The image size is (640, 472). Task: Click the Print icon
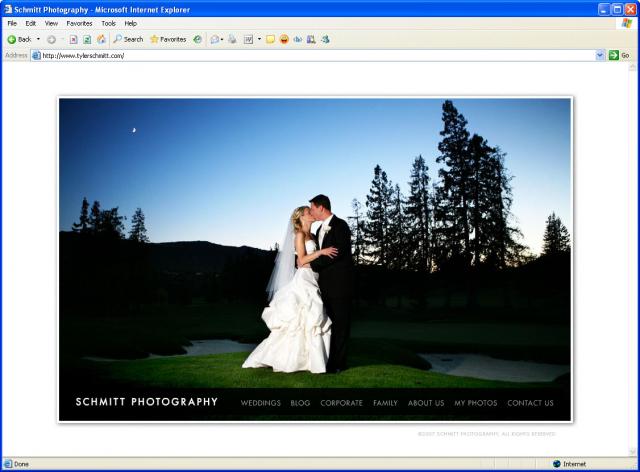tap(232, 39)
